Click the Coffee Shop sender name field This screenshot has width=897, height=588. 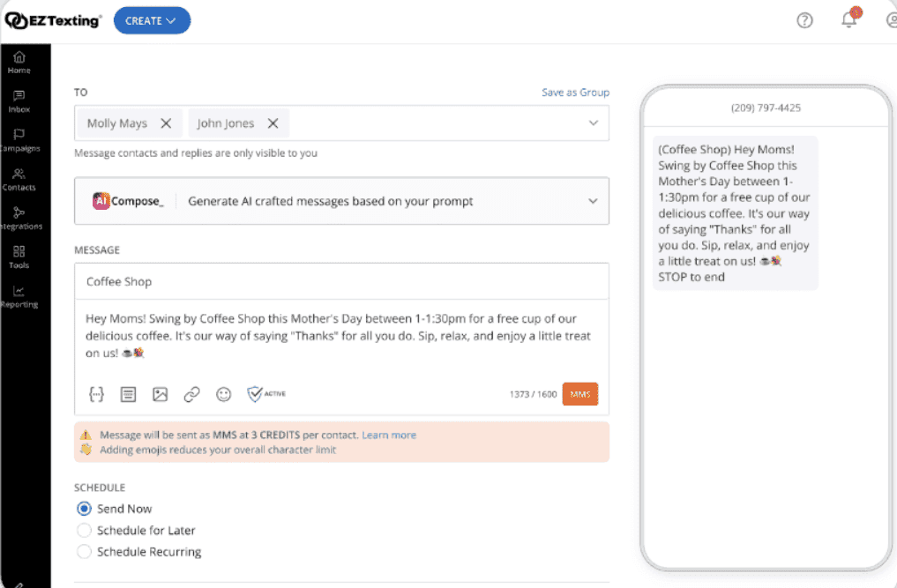click(x=341, y=281)
